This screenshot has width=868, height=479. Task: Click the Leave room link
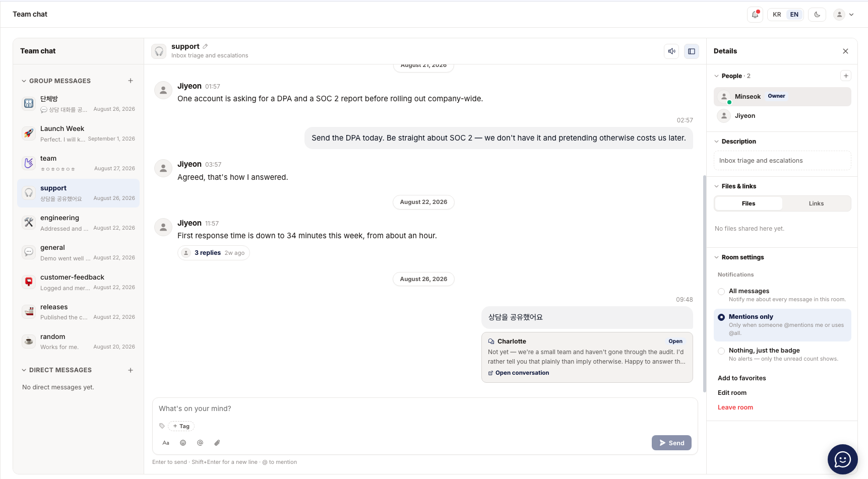[735, 407]
